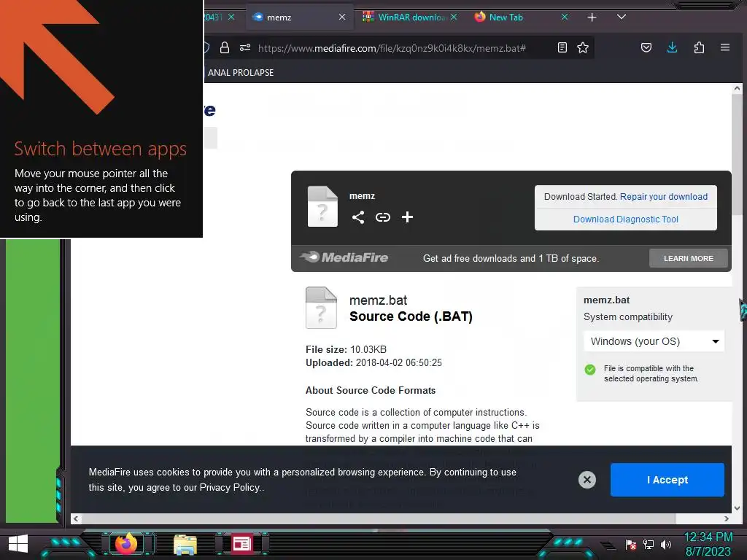Click the memz file icon in download box

point(322,206)
